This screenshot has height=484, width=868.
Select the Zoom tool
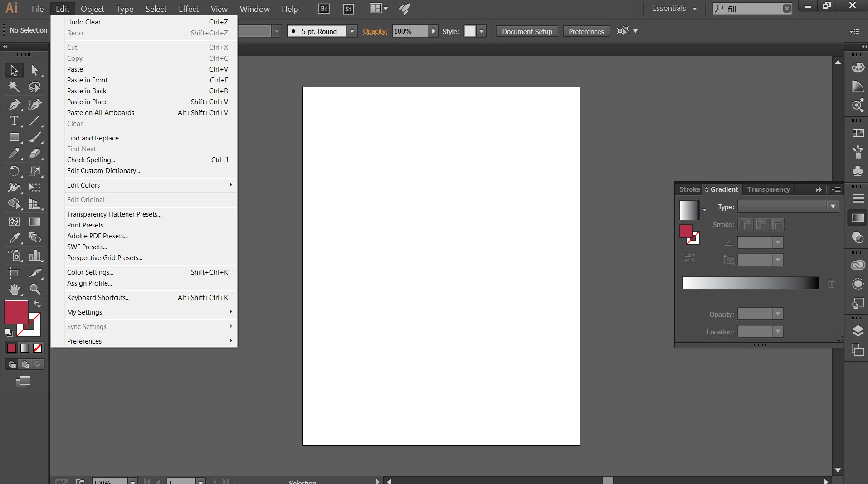(x=34, y=289)
